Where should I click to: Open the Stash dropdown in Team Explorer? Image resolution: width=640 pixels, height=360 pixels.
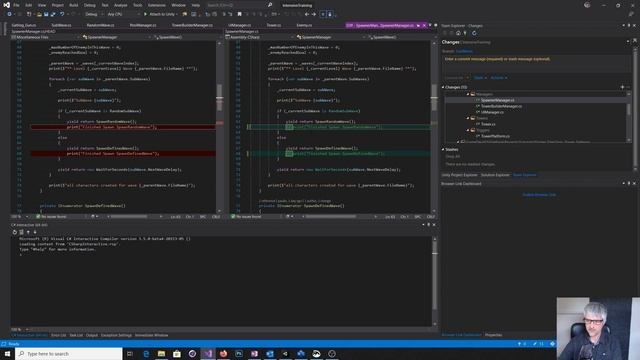[480, 78]
